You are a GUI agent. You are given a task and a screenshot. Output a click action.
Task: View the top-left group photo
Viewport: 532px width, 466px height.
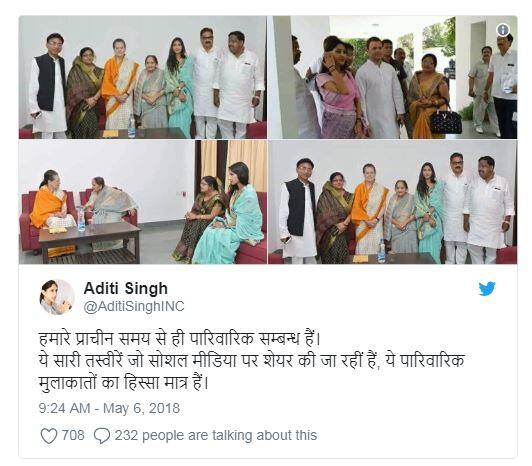pos(142,77)
